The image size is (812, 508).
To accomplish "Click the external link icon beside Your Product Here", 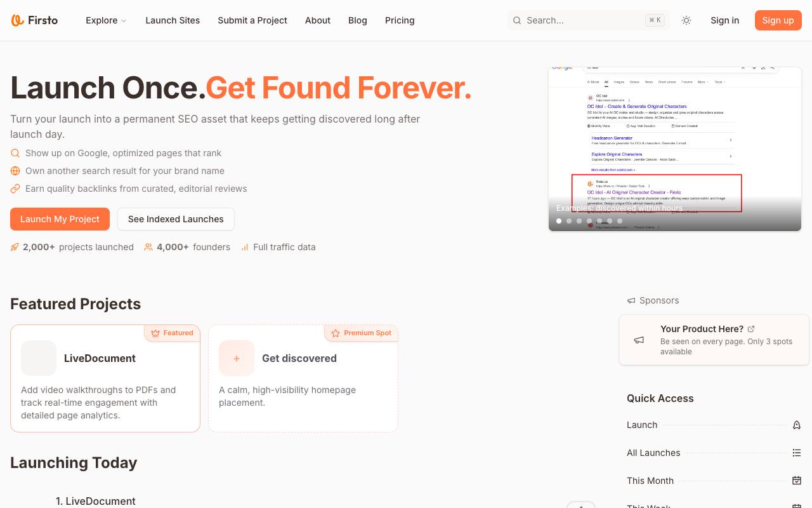I will [751, 329].
